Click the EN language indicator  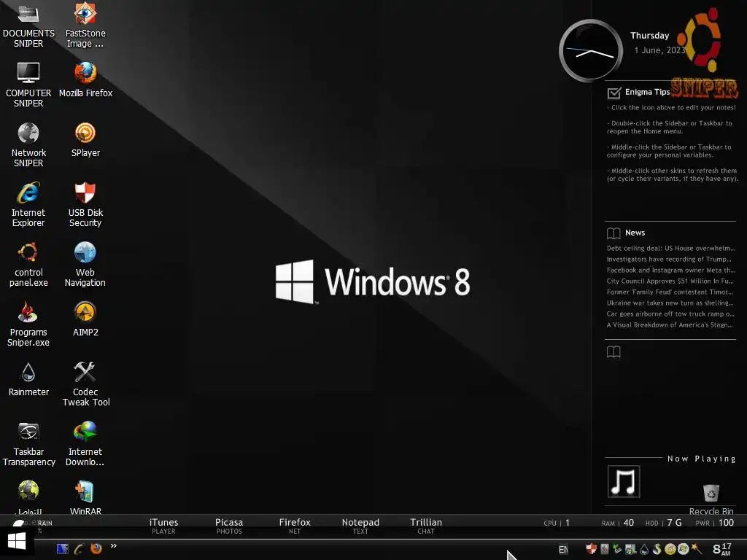pos(563,550)
